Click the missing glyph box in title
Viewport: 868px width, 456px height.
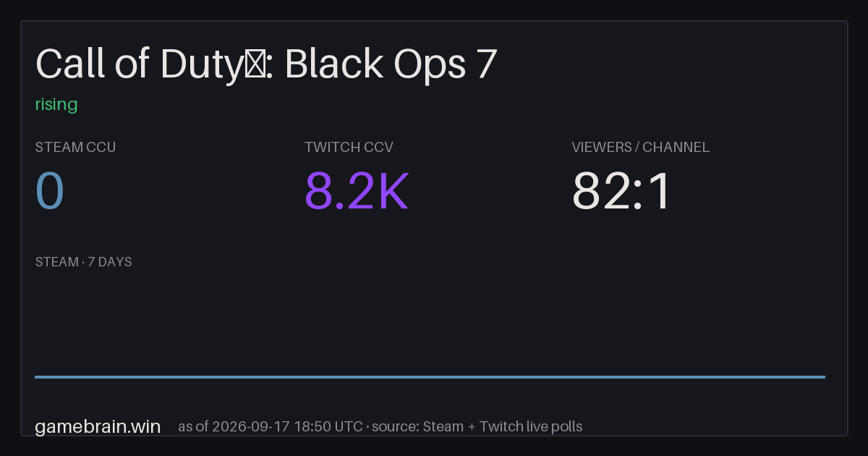click(258, 65)
